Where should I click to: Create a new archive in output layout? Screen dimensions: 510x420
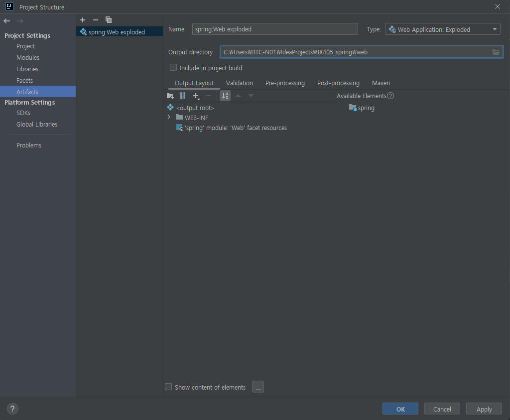click(183, 96)
